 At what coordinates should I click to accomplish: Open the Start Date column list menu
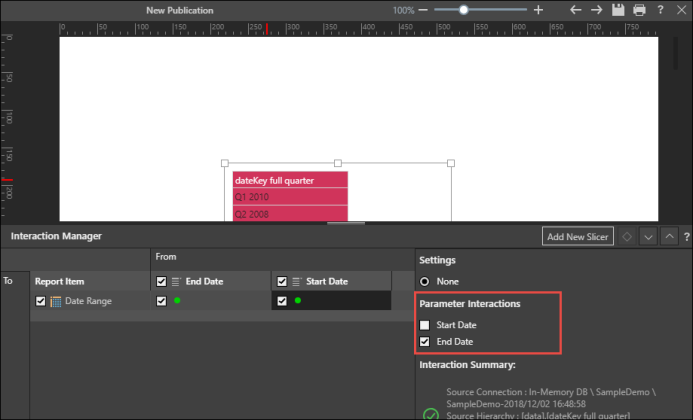(x=297, y=282)
